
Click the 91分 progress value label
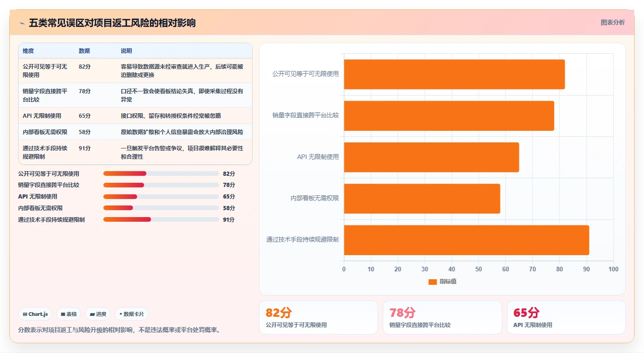(x=229, y=220)
